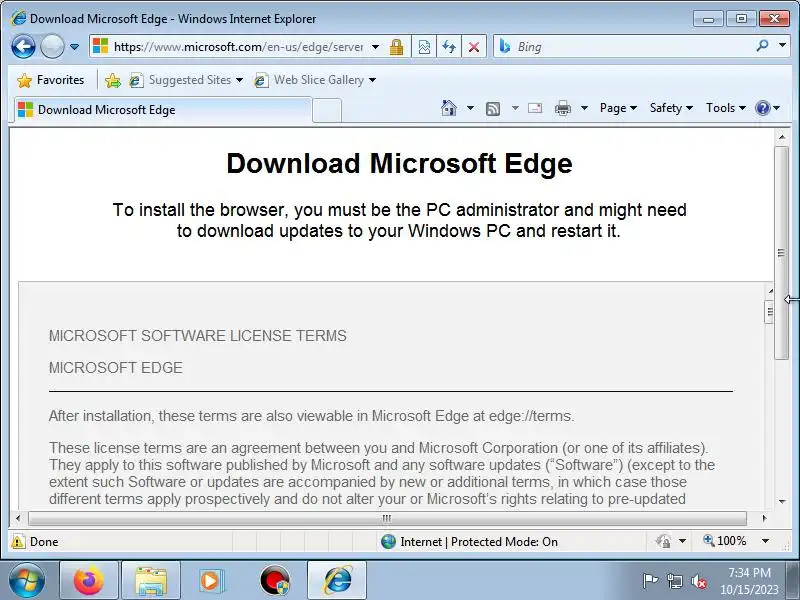Expand the zoom level dropdown arrow
This screenshot has width=800, height=600.
tap(765, 541)
